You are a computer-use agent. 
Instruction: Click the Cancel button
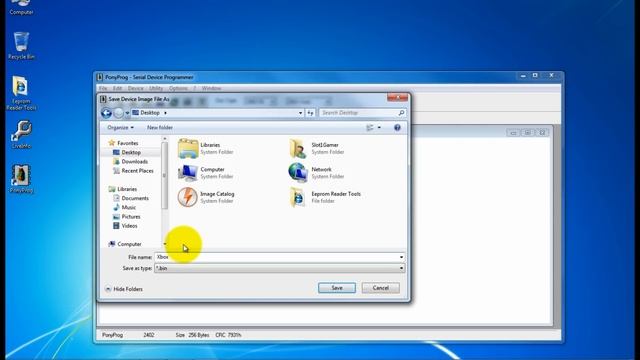(380, 288)
